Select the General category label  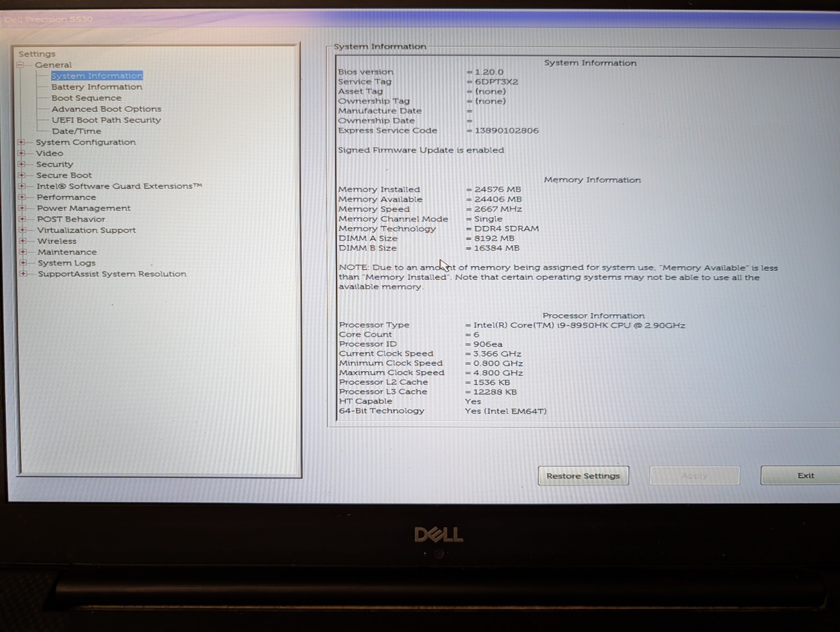click(53, 65)
